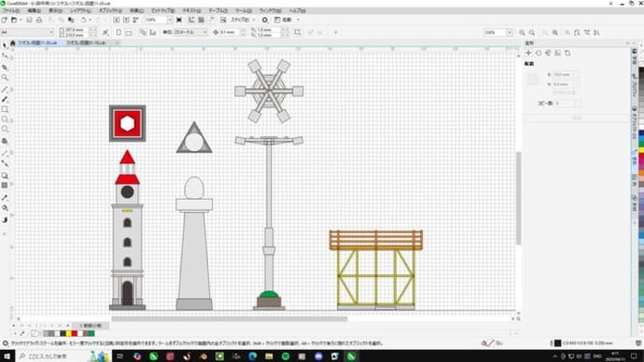Expand the zoom level dropdown in standard toolbar
Image resolution: width=644 pixels, height=362 pixels.
(x=170, y=20)
